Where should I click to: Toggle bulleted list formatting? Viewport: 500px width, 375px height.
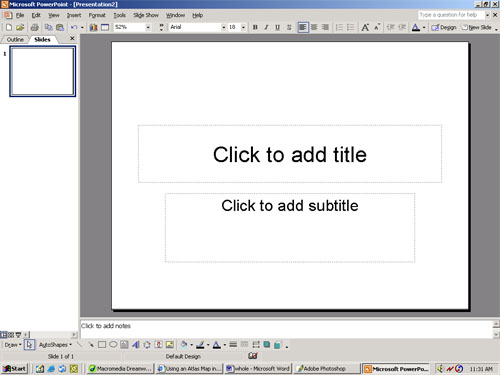(350, 27)
